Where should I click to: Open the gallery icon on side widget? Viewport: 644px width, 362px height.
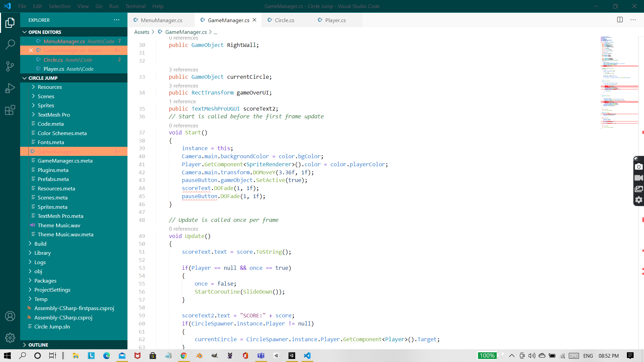coord(639,189)
